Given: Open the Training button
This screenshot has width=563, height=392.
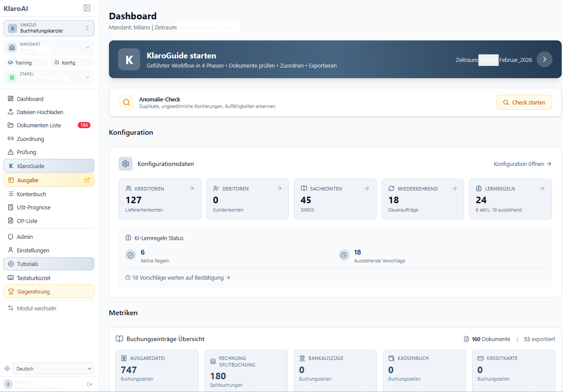Looking at the screenshot, I should tap(25, 63).
